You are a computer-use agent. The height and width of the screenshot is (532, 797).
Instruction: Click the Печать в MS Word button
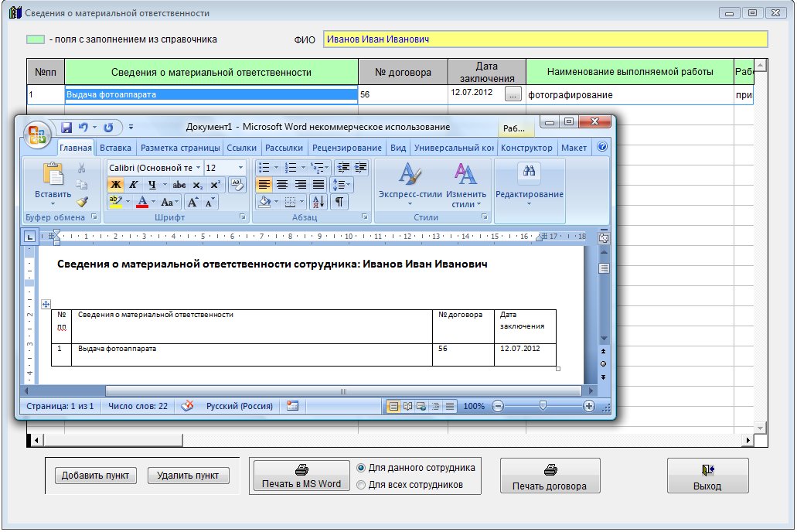[x=301, y=476]
